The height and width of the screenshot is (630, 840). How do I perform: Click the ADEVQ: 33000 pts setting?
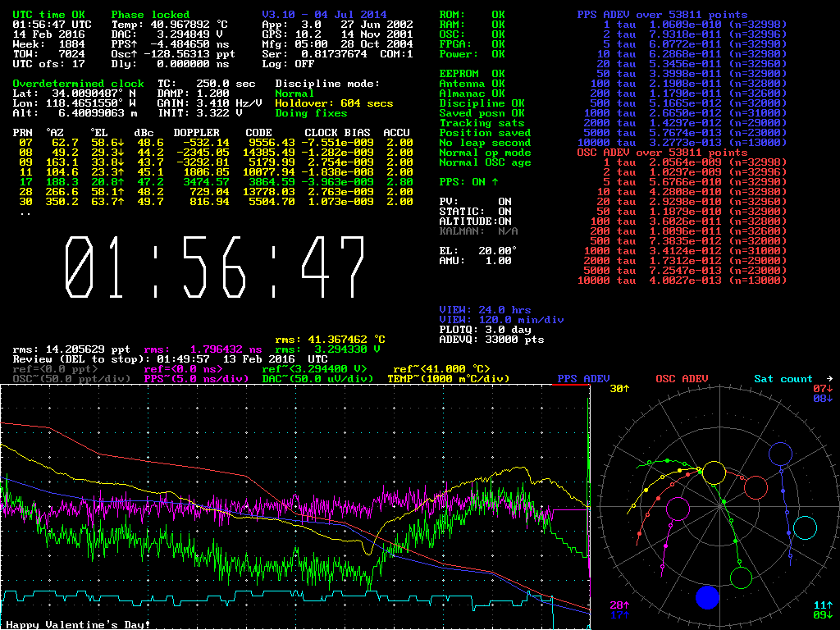click(x=492, y=340)
